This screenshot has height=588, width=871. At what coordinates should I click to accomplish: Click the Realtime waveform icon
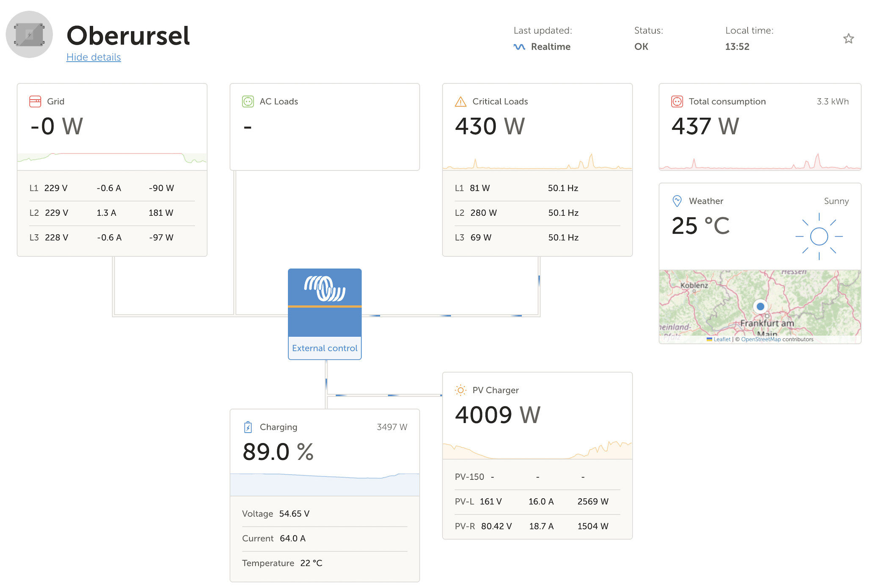519,47
